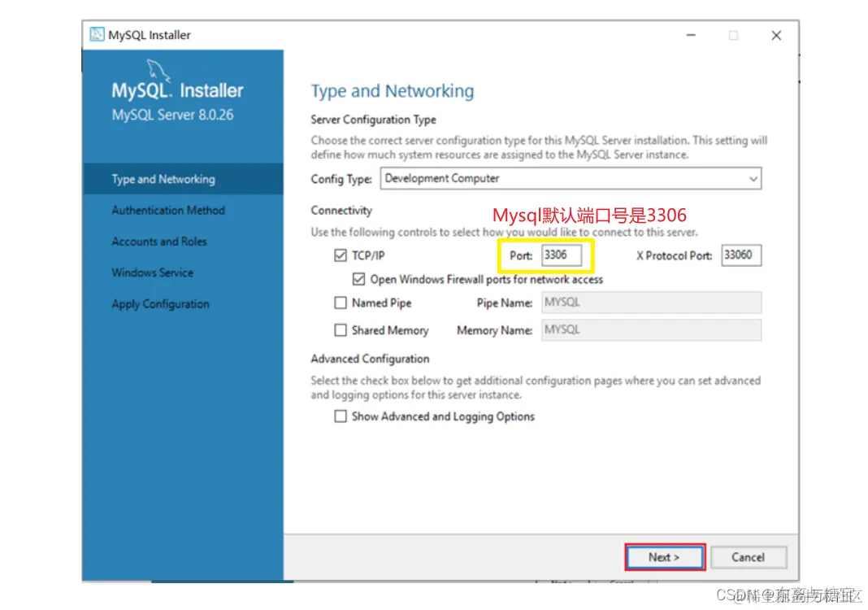Close the MySQL Installer window

tap(776, 35)
